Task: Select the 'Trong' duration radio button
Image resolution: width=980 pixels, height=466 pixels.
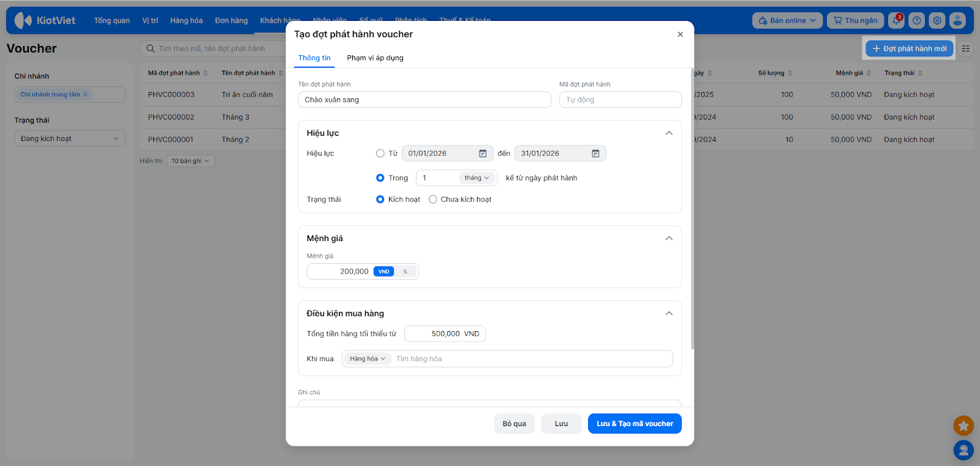Action: (x=380, y=178)
